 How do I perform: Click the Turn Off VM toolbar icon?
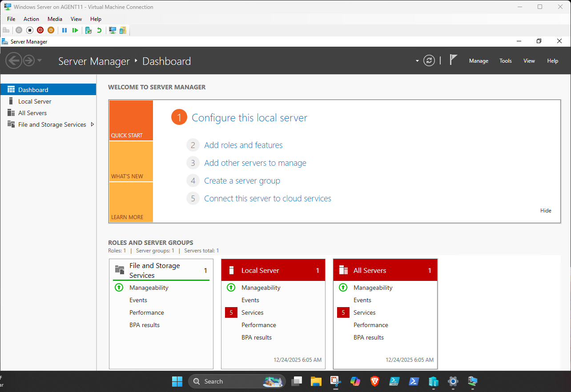pos(40,30)
